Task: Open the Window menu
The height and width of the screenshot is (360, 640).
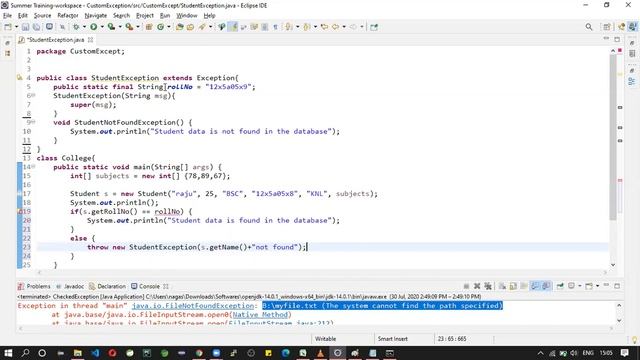Action: (x=187, y=16)
